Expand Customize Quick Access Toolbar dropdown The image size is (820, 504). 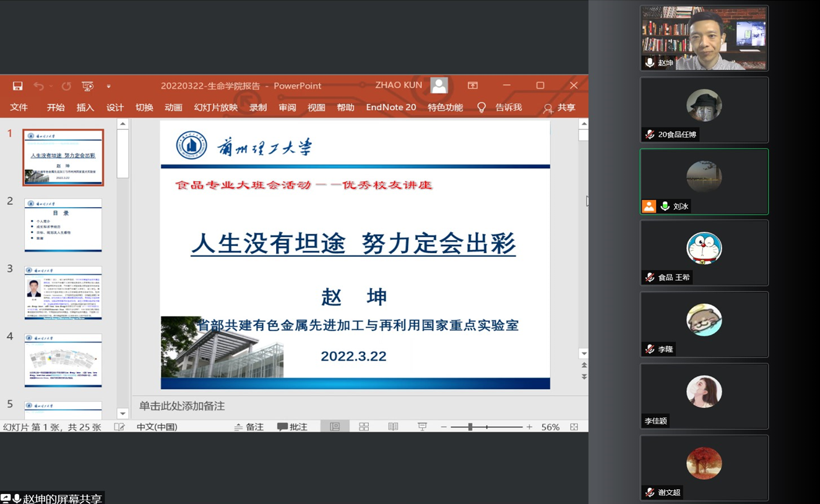[x=108, y=87]
